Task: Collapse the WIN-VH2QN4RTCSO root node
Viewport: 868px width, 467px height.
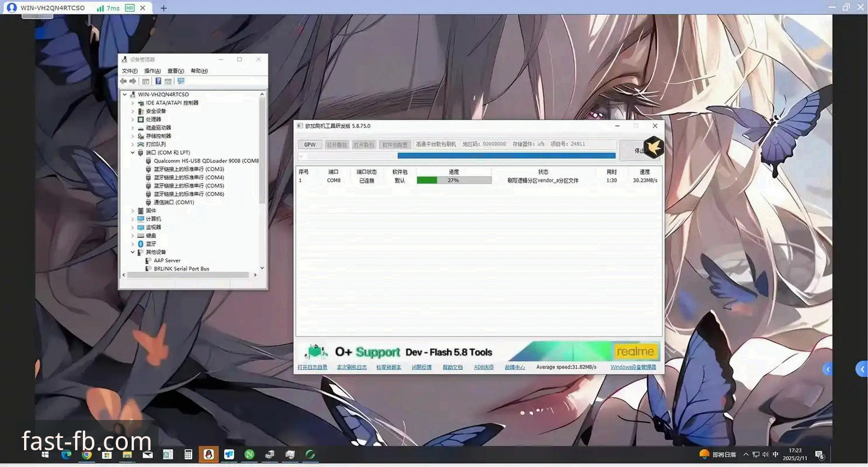Action: (125, 95)
